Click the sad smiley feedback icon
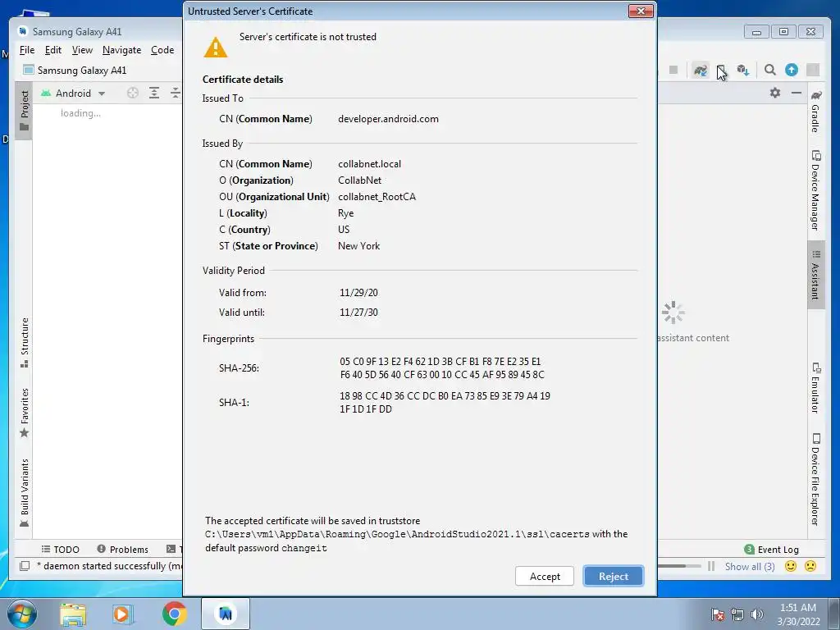Screen dimensions: 840x630 810,566
